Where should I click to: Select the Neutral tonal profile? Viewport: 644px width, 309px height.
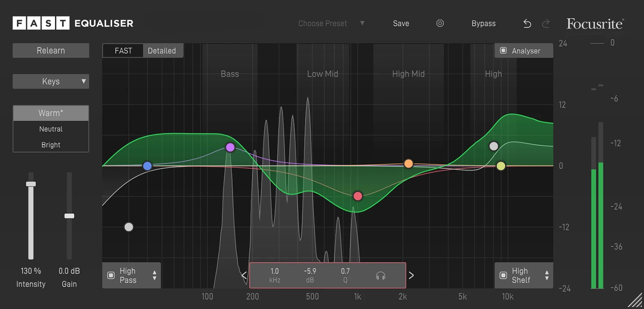[x=51, y=129]
